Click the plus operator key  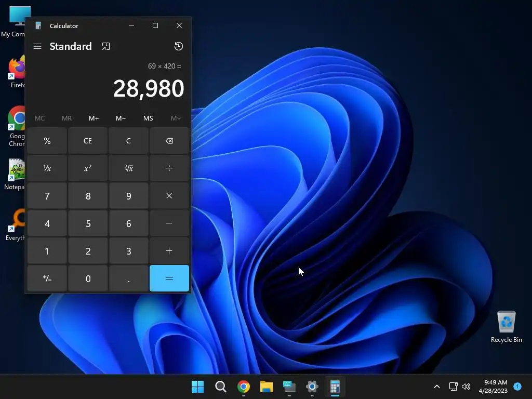click(x=169, y=251)
